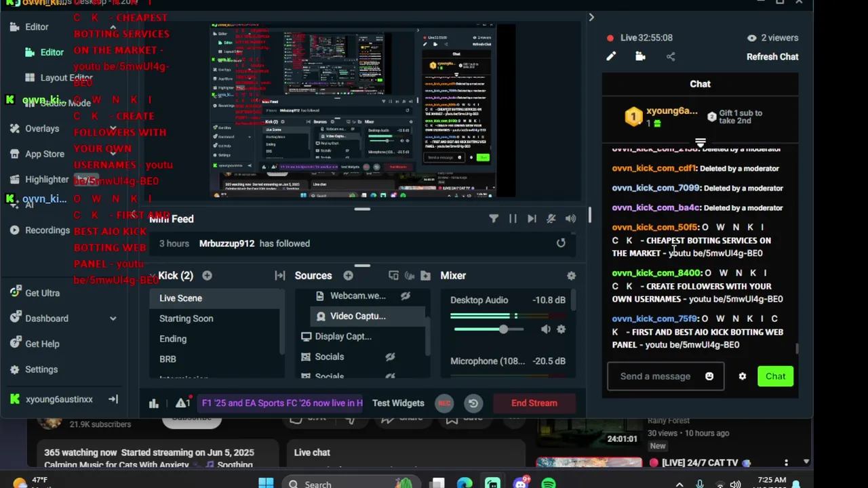Open the App Store sidebar item
Screen dimensions: 868x488
(45, 154)
